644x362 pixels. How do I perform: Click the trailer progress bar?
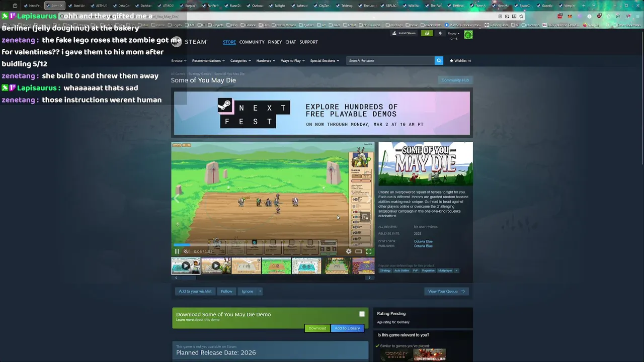pos(273,245)
